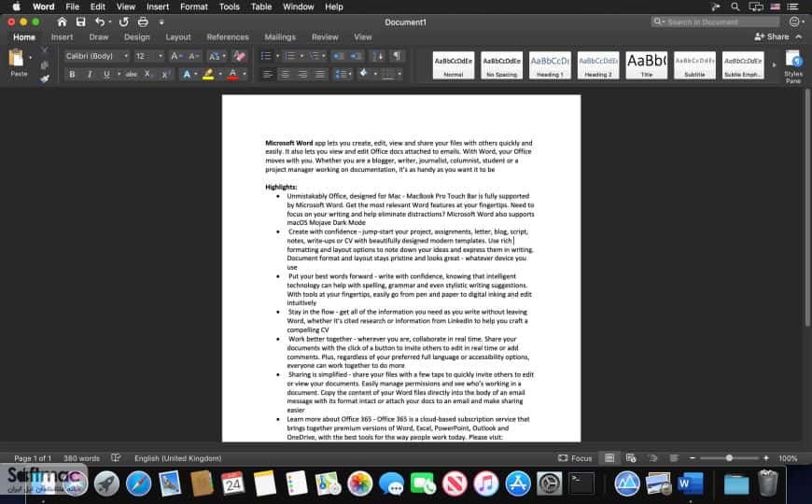
Task: Toggle strikethrough formatting
Action: (132, 75)
